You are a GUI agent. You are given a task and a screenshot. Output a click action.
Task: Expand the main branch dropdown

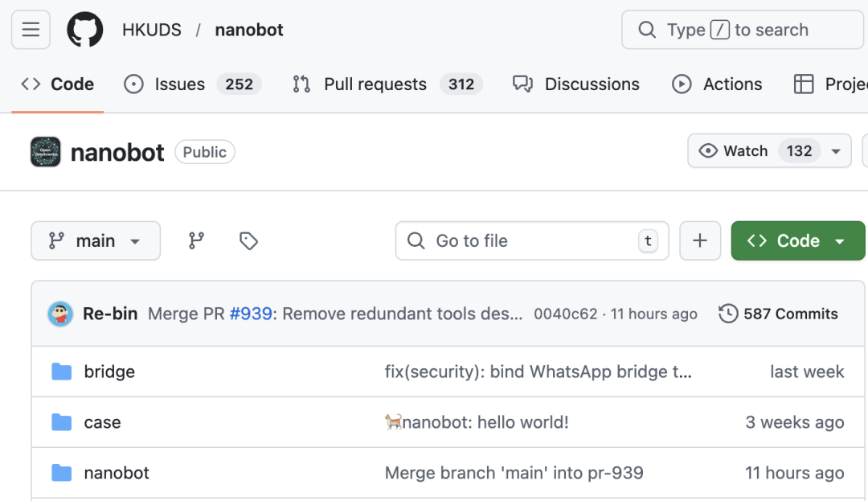(96, 241)
